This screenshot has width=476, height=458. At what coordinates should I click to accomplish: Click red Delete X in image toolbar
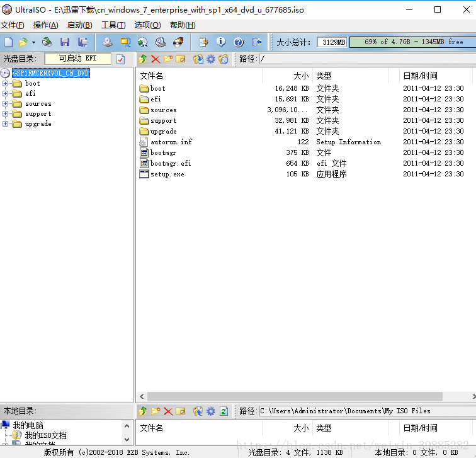pyautogui.click(x=156, y=59)
